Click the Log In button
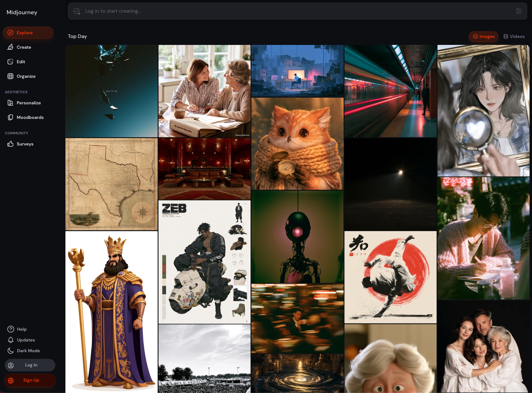The width and height of the screenshot is (532, 393). point(30,365)
